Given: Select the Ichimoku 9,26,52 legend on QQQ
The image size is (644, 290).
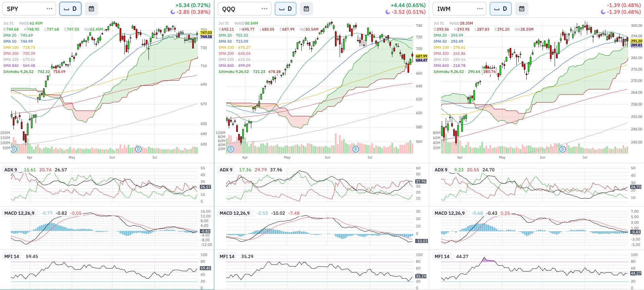Looking at the screenshot, I should (250, 72).
